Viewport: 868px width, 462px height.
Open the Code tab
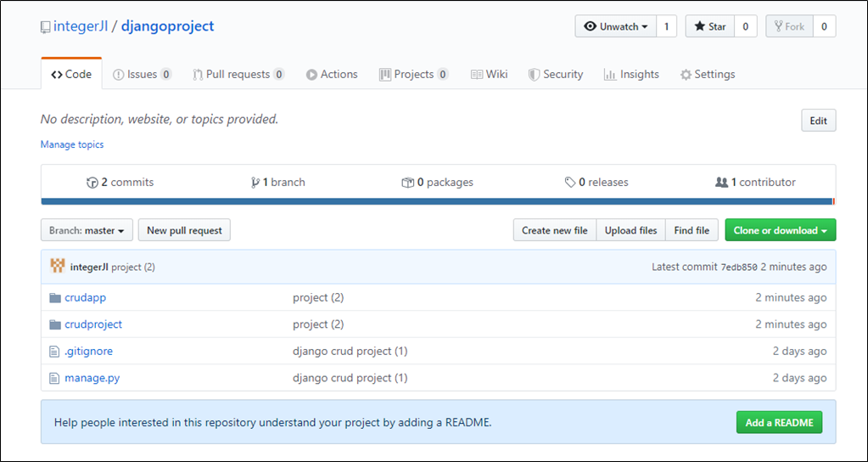coord(71,74)
